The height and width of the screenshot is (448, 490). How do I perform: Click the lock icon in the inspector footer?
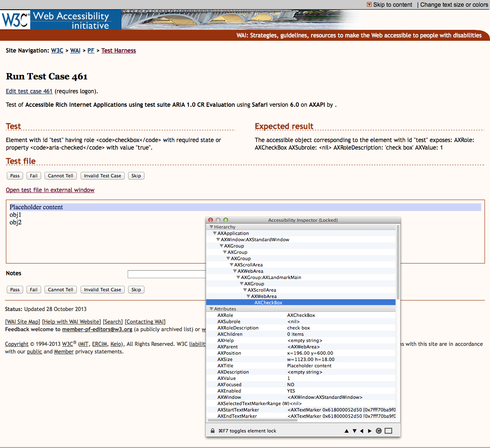[213, 431]
